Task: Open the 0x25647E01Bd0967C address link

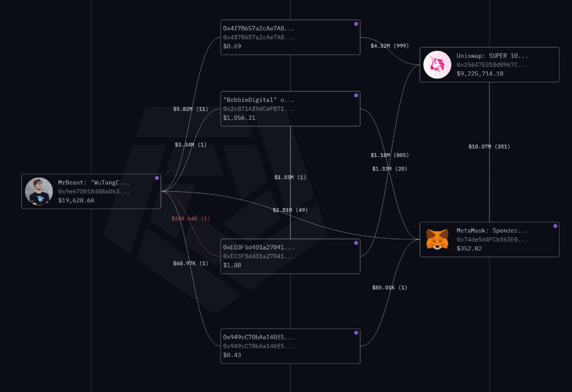Action: click(492, 65)
